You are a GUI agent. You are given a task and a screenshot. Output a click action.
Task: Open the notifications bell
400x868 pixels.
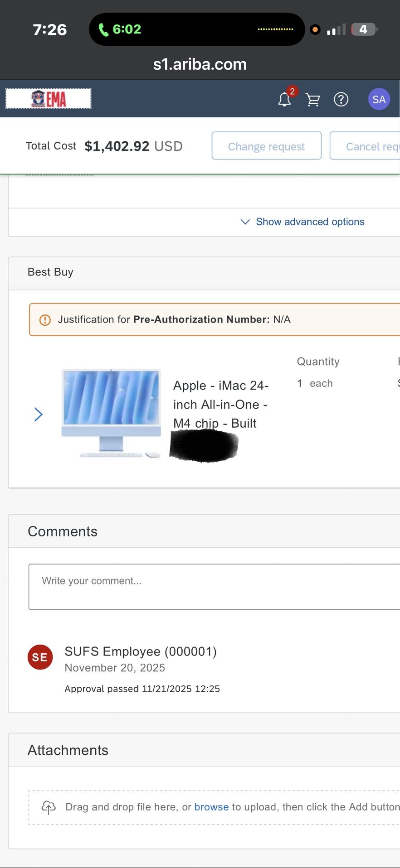(x=284, y=99)
